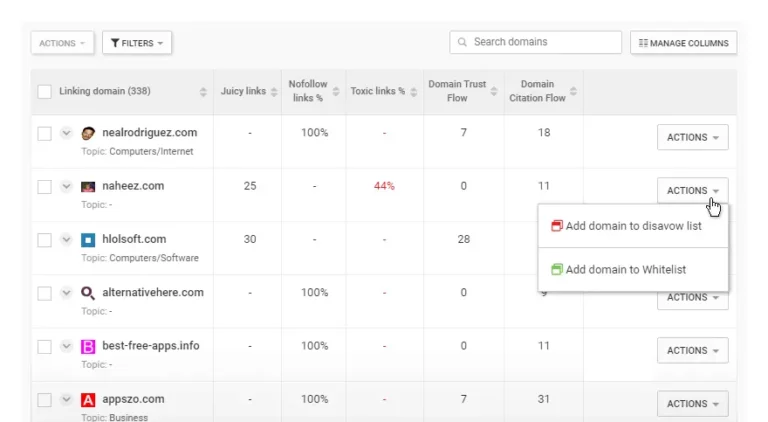Open ACTIONS dropdown for best-free-apps.info
This screenshot has width=768, height=422.
[693, 351]
